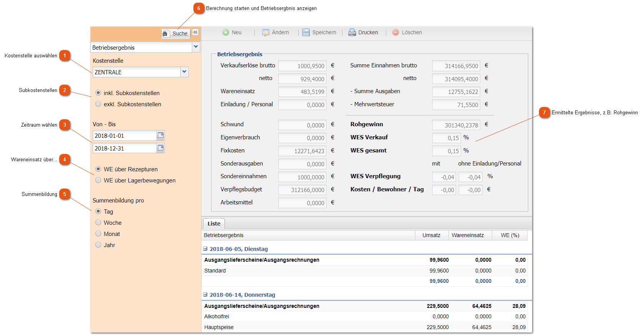Screen dimensions: 644x336
Task: Click the end date field 2018-12-31
Action: click(x=125, y=148)
